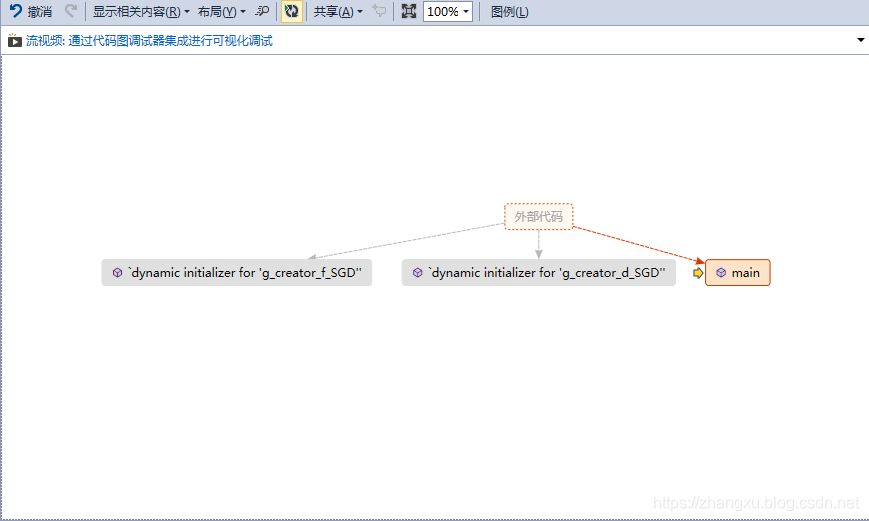Screen dimensions: 869x521
Task: Click the yellow current-statement arrow beside main
Action: [698, 273]
